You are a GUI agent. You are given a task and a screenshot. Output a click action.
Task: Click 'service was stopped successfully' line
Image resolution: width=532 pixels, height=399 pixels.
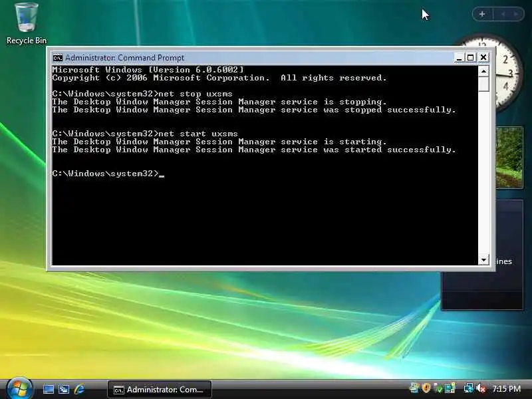pyautogui.click(x=254, y=110)
